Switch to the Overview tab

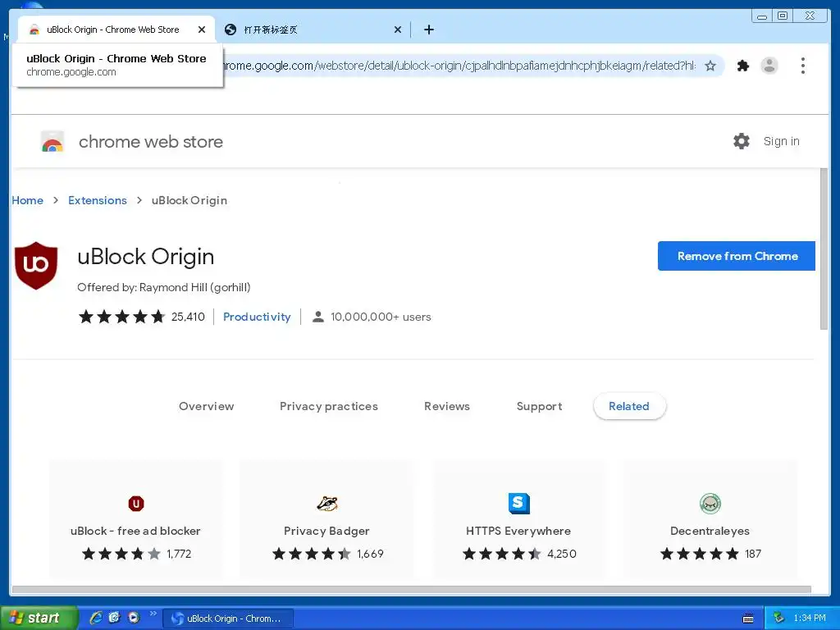pos(206,406)
